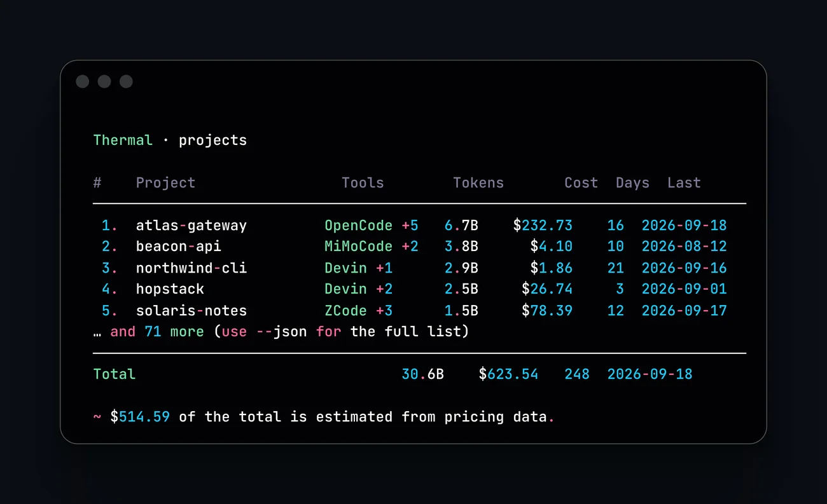Click the row number "5."
This screenshot has width=827, height=504.
[x=109, y=311]
